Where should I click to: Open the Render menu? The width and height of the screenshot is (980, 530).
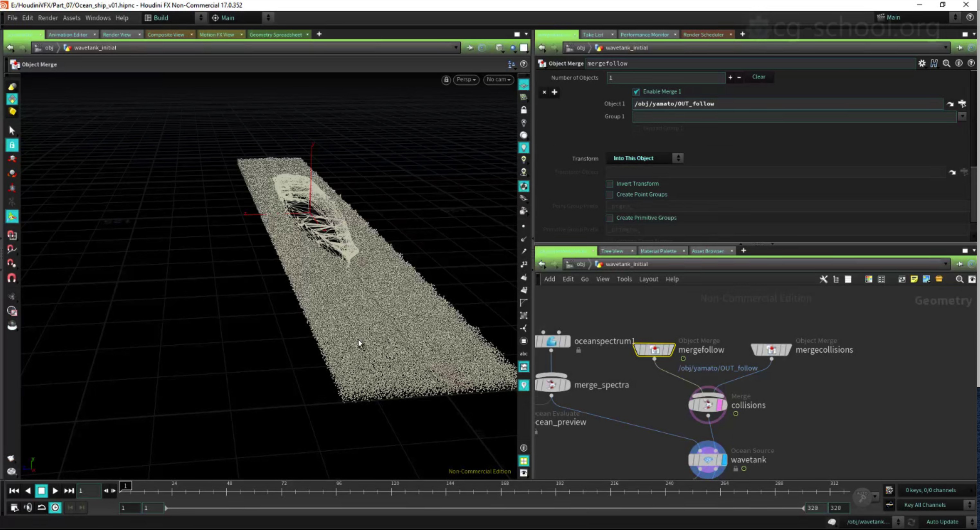pyautogui.click(x=48, y=18)
